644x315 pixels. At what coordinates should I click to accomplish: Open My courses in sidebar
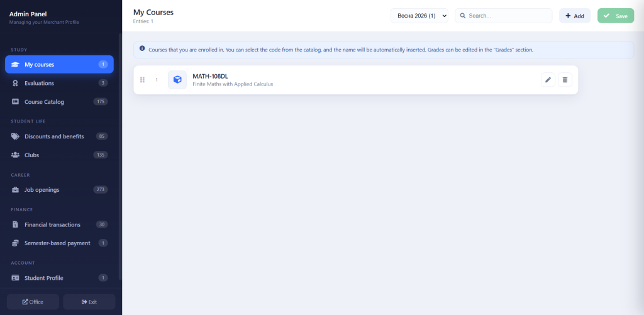point(59,65)
